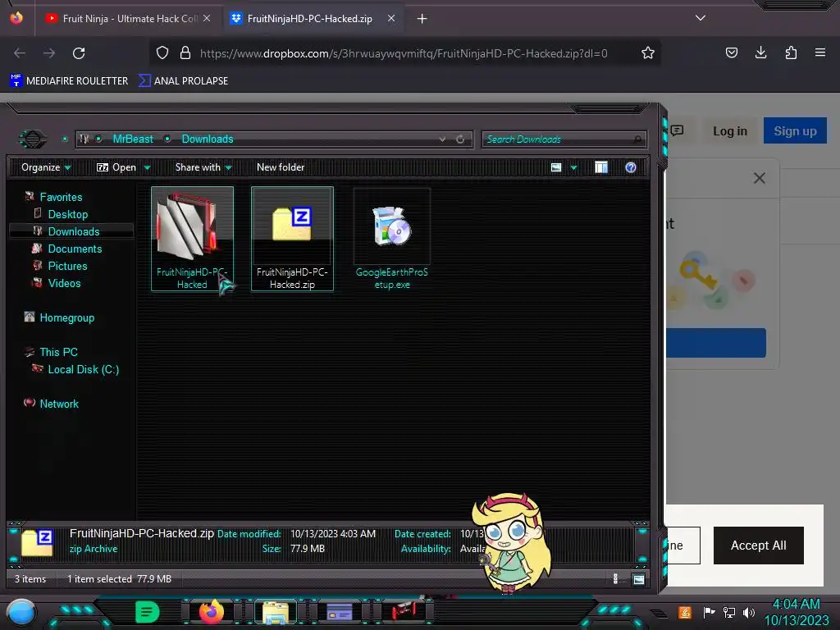840x630 pixels.
Task: Click Accept All cookies button
Action: (x=759, y=546)
